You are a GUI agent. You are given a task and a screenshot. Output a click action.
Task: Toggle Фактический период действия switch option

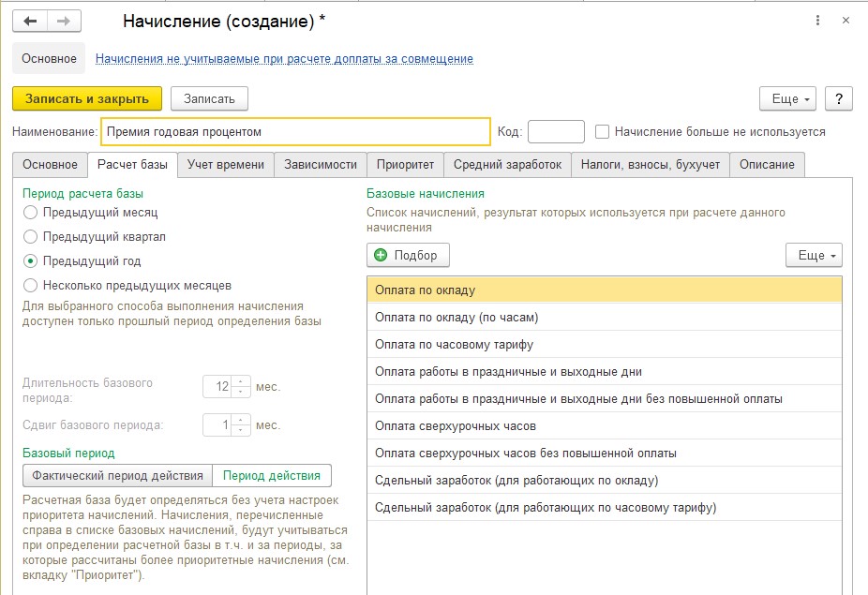tap(117, 475)
